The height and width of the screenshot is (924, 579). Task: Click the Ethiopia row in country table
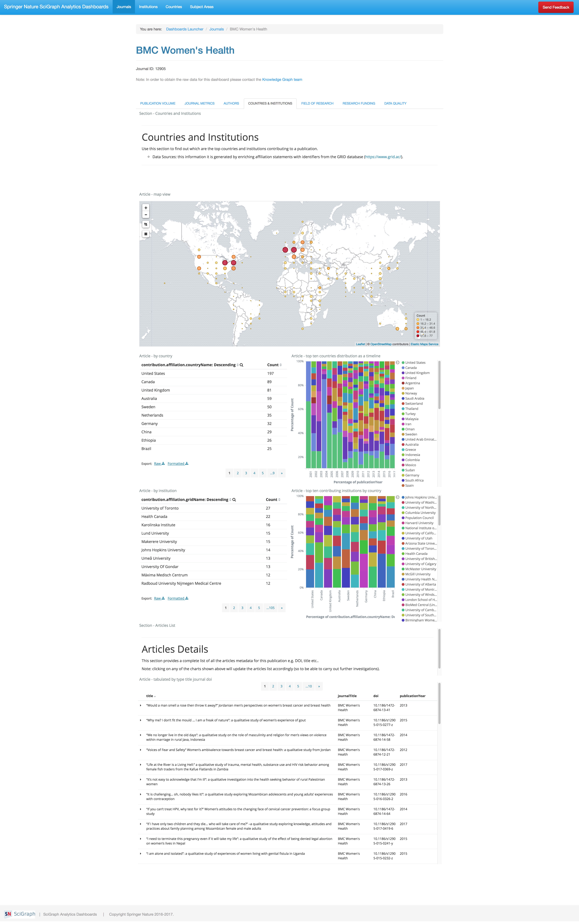pos(213,440)
